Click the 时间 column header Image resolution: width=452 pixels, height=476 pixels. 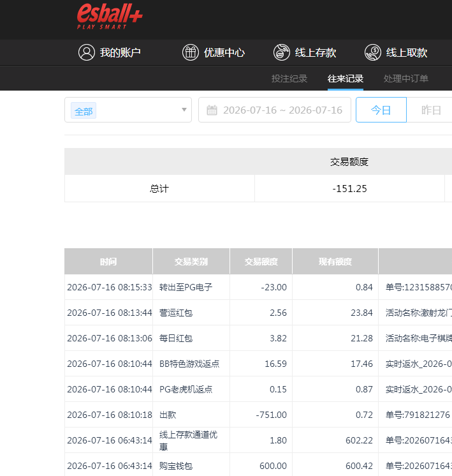click(108, 262)
